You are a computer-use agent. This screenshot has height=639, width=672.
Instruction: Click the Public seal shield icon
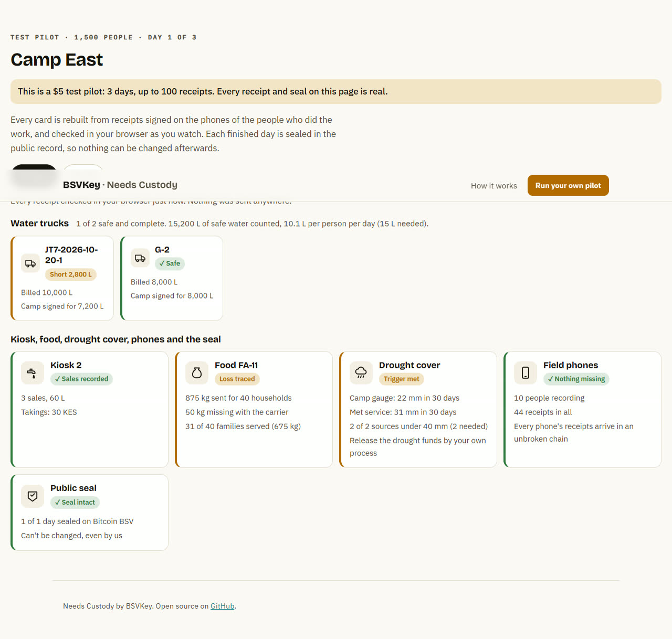(x=32, y=496)
